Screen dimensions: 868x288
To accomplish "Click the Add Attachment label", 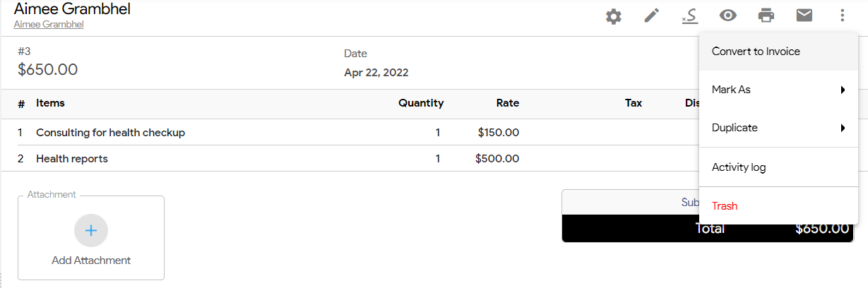I will [x=91, y=260].
